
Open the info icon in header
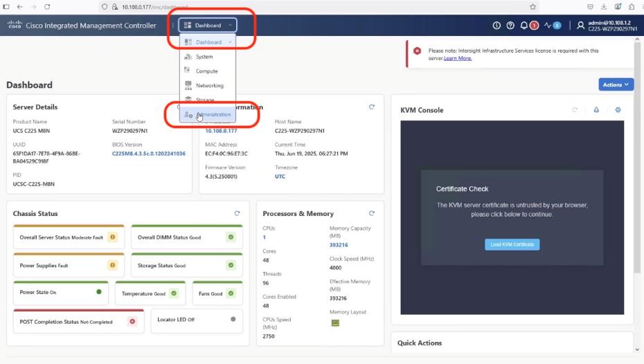(x=497, y=26)
